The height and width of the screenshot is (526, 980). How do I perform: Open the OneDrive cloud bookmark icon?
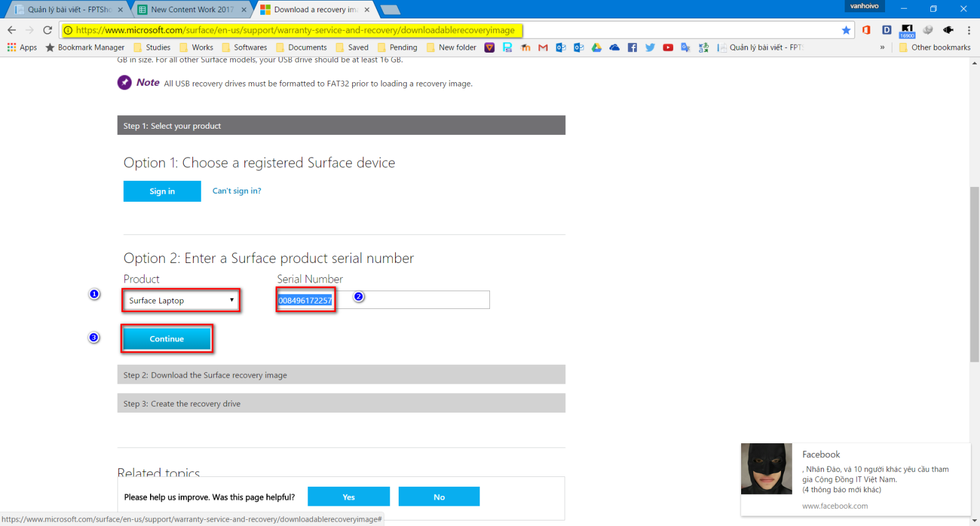614,47
